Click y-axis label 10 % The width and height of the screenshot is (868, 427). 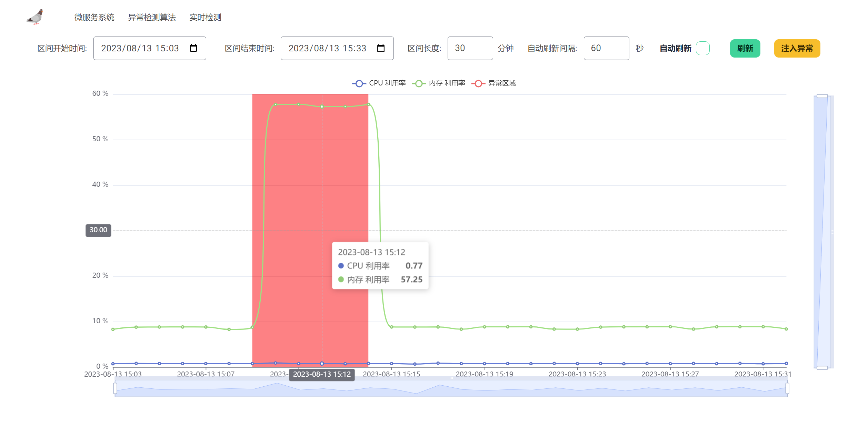pos(100,321)
